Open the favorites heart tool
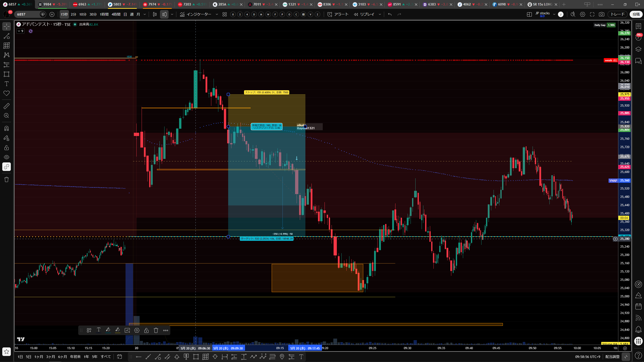The width and height of the screenshot is (644, 362). [7, 93]
